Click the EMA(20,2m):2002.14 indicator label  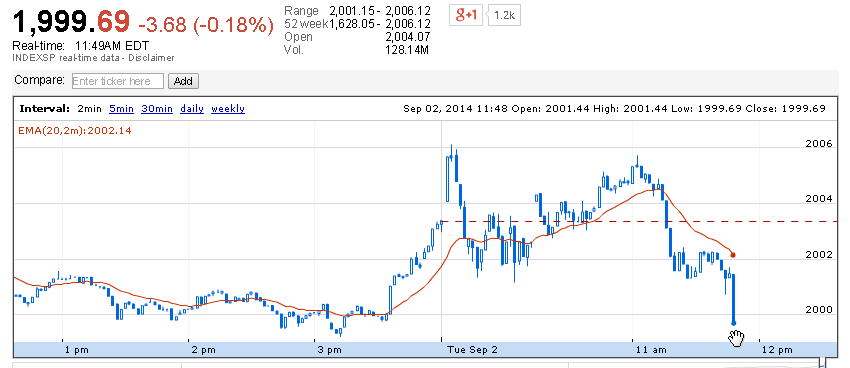[74, 131]
